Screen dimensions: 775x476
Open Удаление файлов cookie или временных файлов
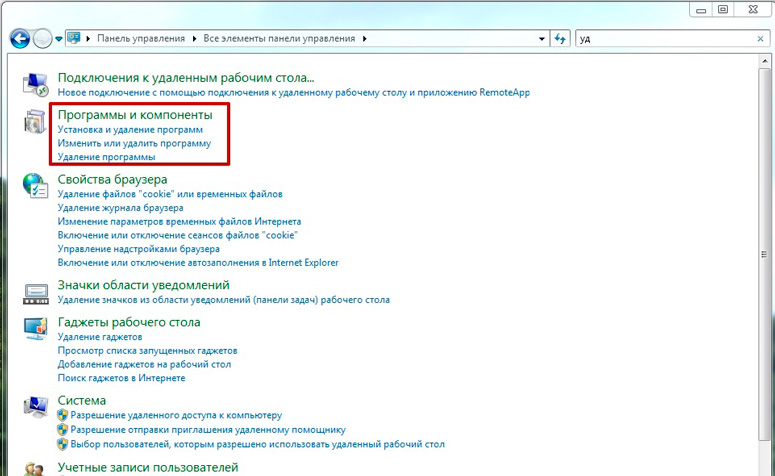coord(170,194)
